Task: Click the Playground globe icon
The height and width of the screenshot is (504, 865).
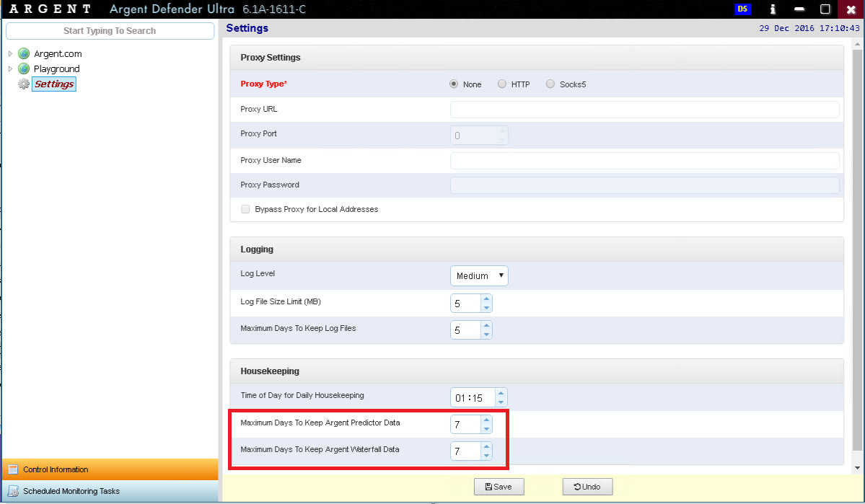Action: [24, 68]
